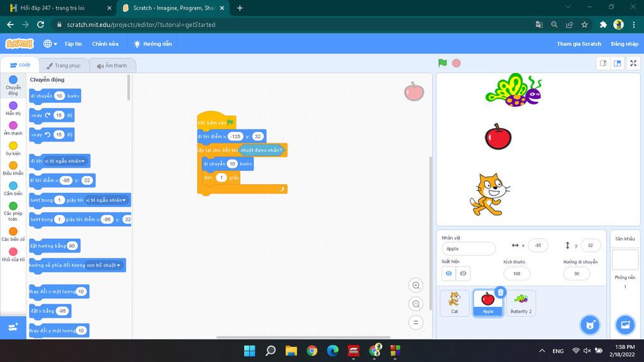Select Các phép toán block category
Viewport: 644px width, 362px height.
[13, 211]
